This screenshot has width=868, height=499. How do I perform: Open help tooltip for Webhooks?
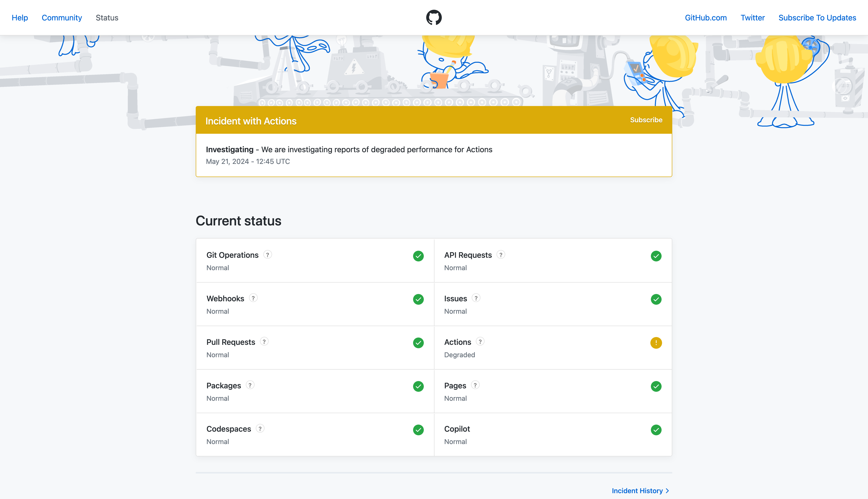(x=253, y=298)
